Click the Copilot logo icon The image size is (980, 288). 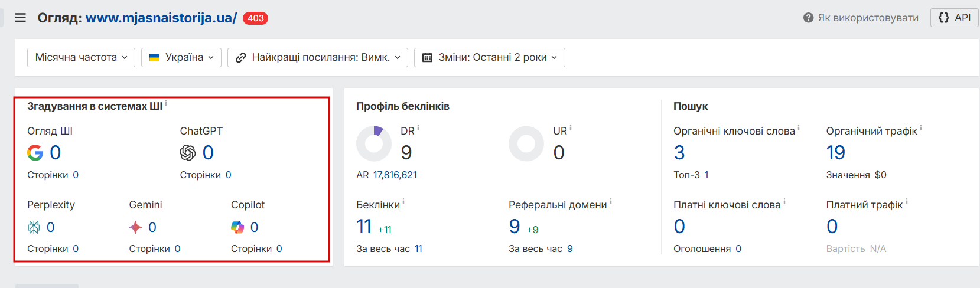point(237,227)
